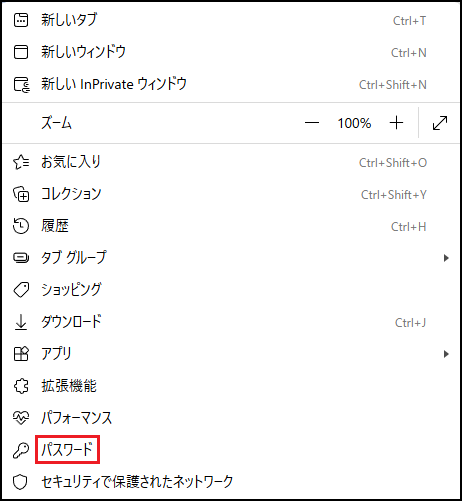Image resolution: width=462 pixels, height=501 pixels.
Task: Click the 100% zoom level value
Action: pyautogui.click(x=354, y=123)
